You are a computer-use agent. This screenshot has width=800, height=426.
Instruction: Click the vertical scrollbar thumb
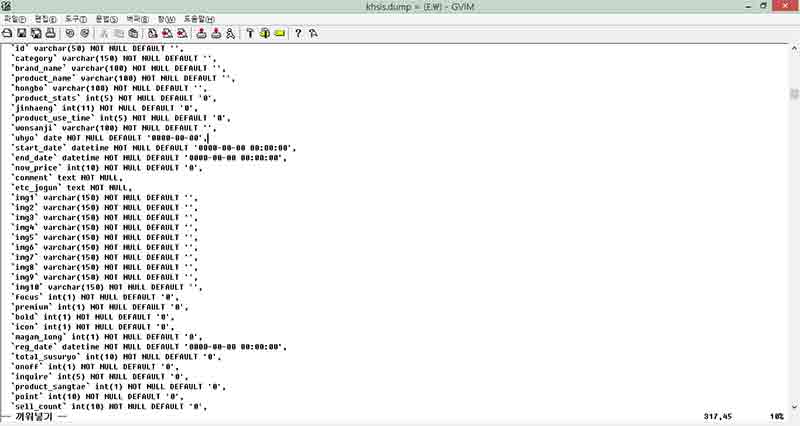point(793,94)
